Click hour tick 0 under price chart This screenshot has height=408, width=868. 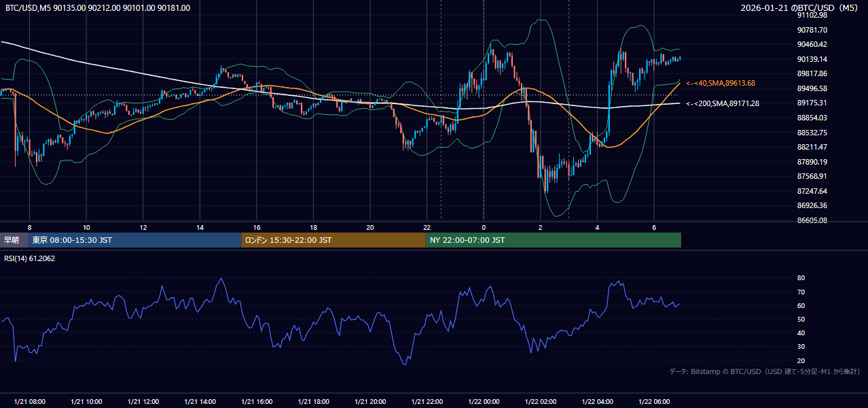484,227
